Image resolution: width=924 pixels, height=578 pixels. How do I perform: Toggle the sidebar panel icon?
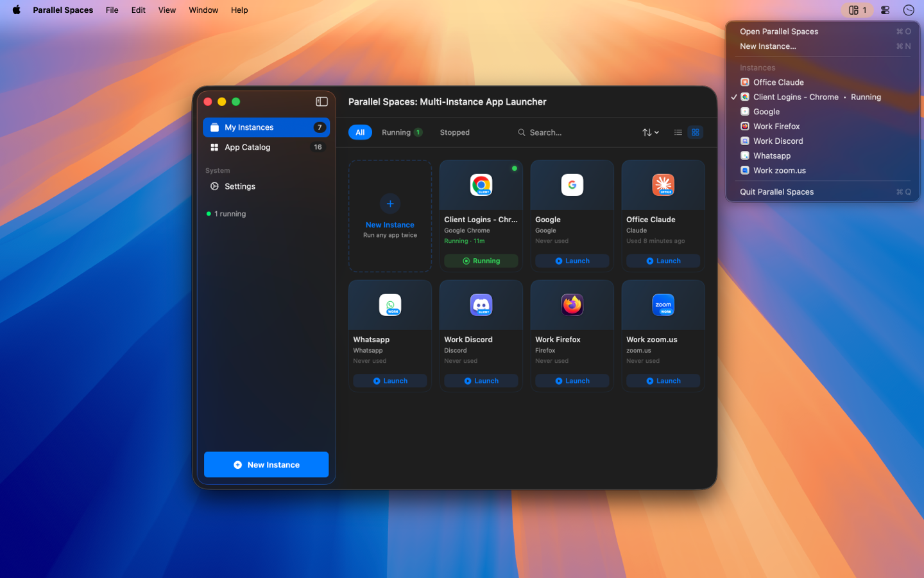point(321,101)
